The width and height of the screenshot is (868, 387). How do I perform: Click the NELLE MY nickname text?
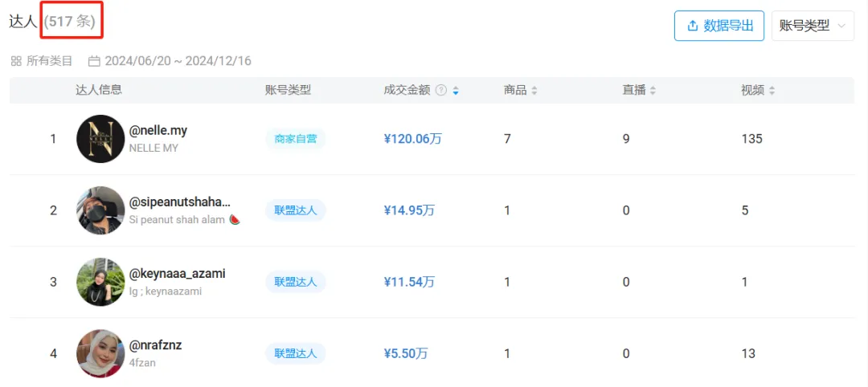154,149
